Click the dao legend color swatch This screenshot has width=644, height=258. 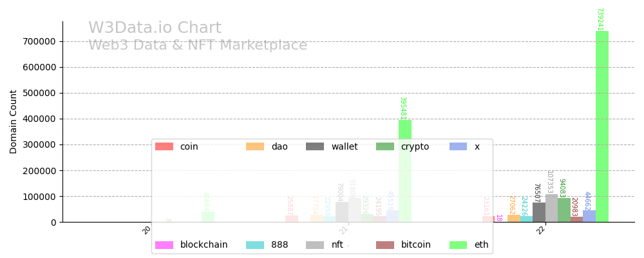[x=255, y=146]
